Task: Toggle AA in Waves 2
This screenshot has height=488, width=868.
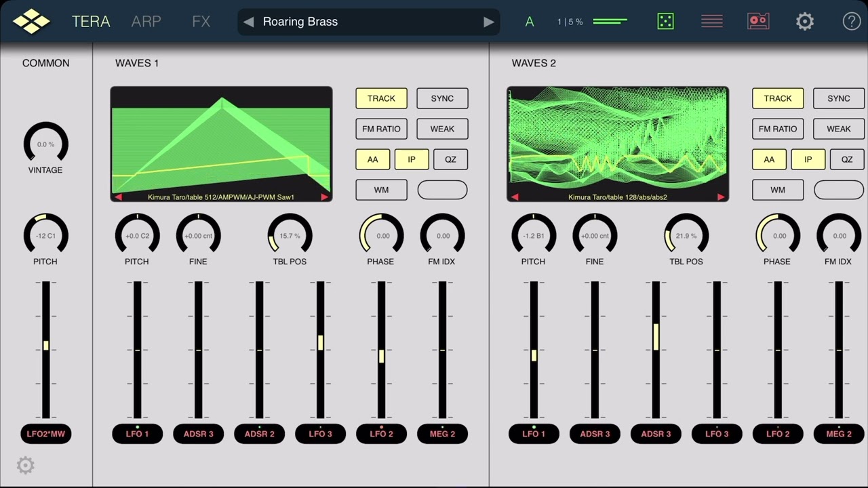Action: click(x=769, y=159)
